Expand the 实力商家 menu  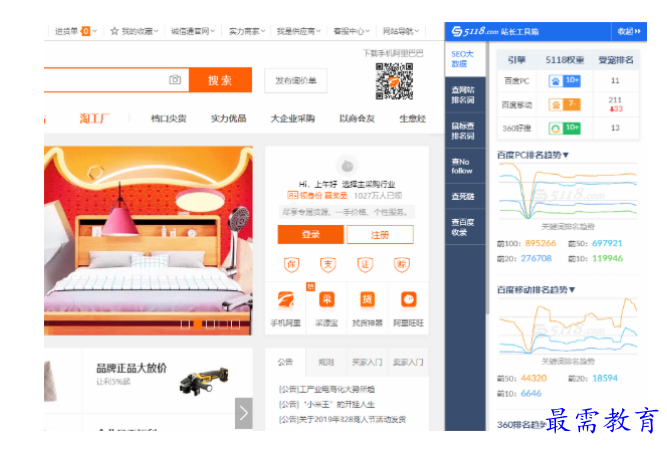247,31
